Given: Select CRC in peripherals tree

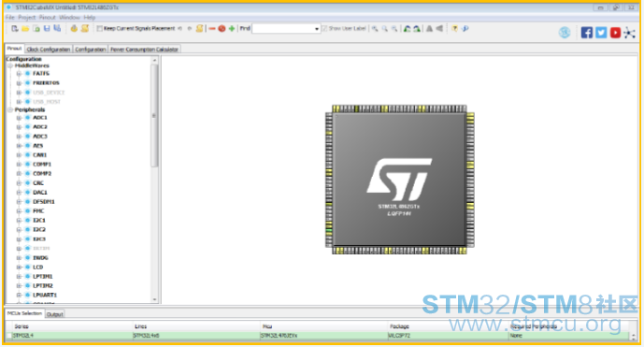Looking at the screenshot, I should pos(38,183).
